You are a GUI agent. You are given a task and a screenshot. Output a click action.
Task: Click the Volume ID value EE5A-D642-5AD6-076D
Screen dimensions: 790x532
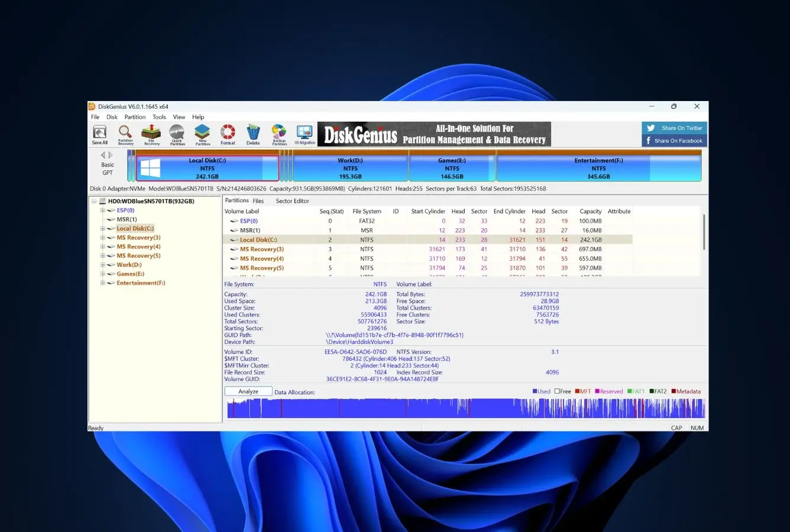tap(355, 352)
